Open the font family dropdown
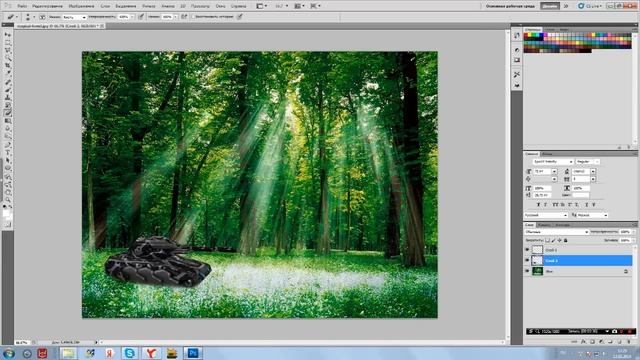This screenshot has width=640, height=360. coord(553,162)
